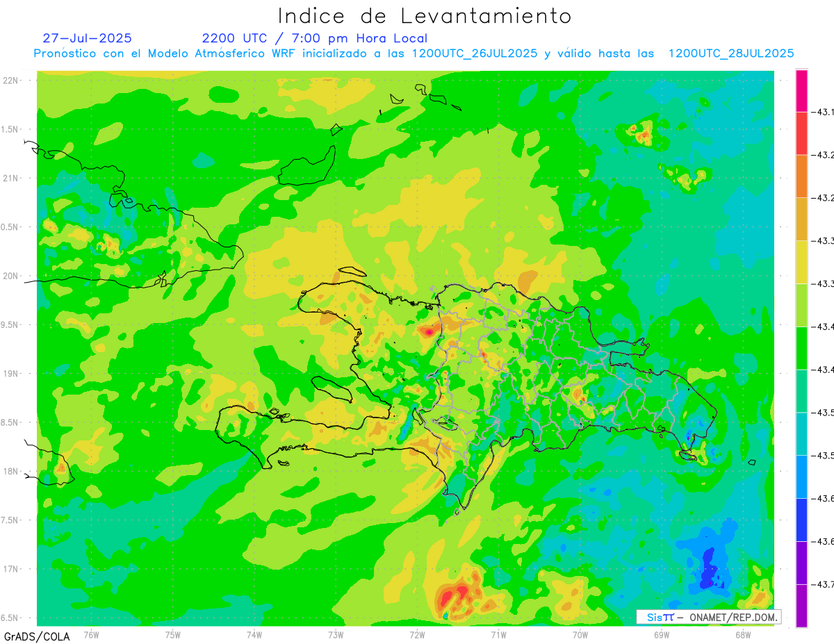Click the '76W' longitude label

[91, 635]
